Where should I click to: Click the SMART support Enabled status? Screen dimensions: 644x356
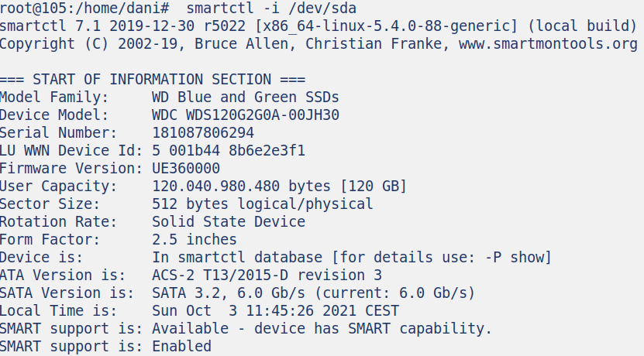[181, 347]
